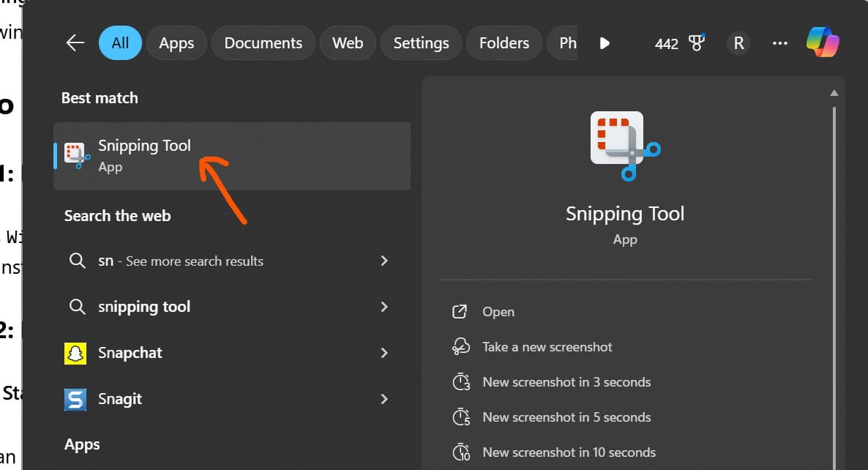Image resolution: width=868 pixels, height=470 pixels.
Task: Click the 3-second timer icon
Action: pyautogui.click(x=461, y=382)
